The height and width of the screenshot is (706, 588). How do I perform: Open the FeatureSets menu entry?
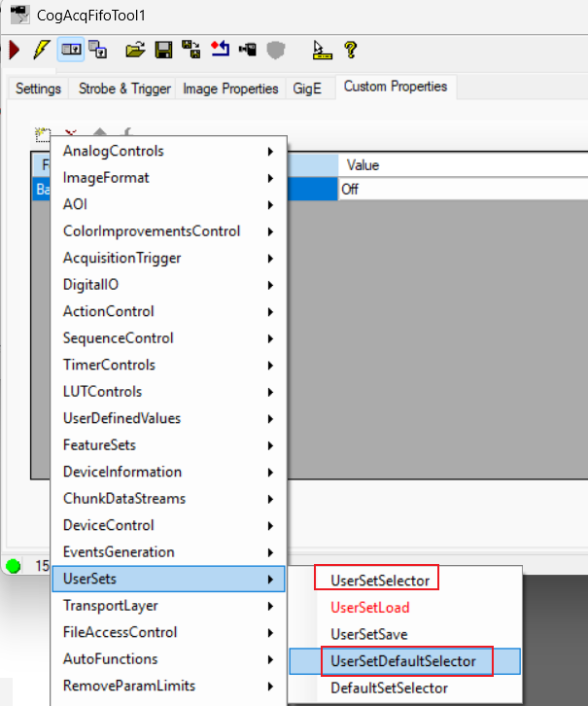(169, 445)
